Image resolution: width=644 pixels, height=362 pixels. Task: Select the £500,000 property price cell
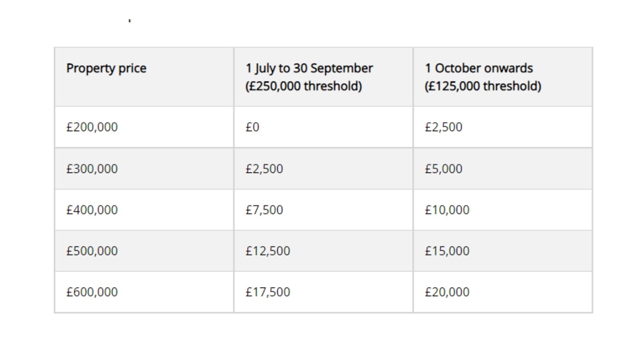pos(144,251)
